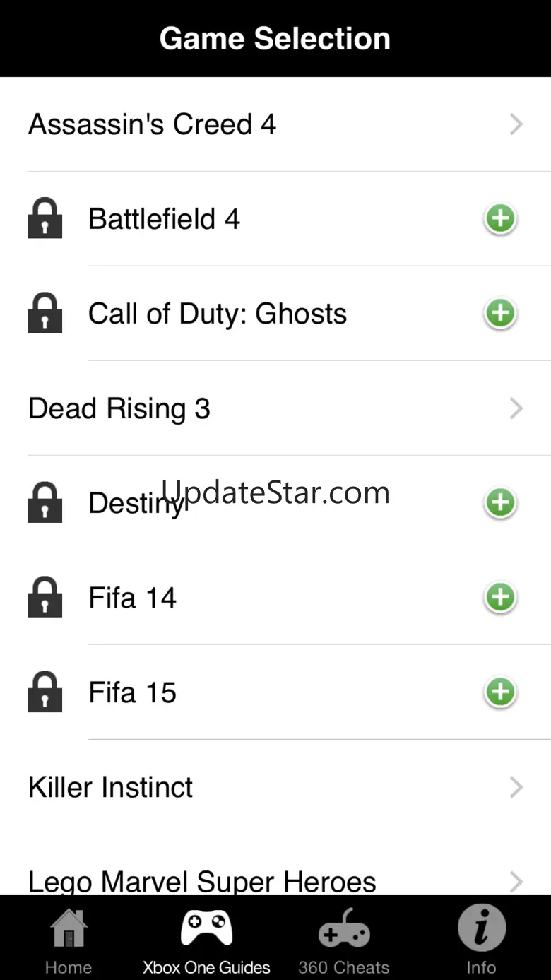This screenshot has height=980, width=551.
Task: Tap the green plus next to Fifa 15
Action: click(x=500, y=692)
